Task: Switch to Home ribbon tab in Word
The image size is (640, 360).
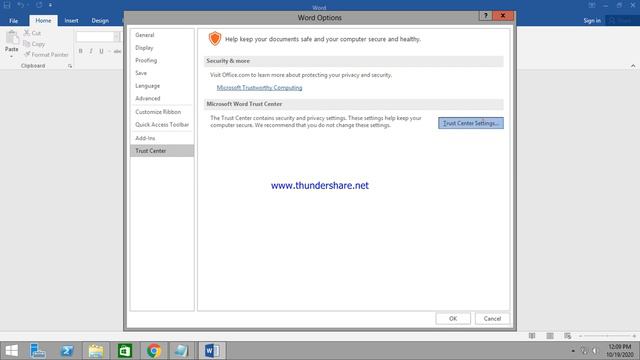Action: (x=43, y=20)
